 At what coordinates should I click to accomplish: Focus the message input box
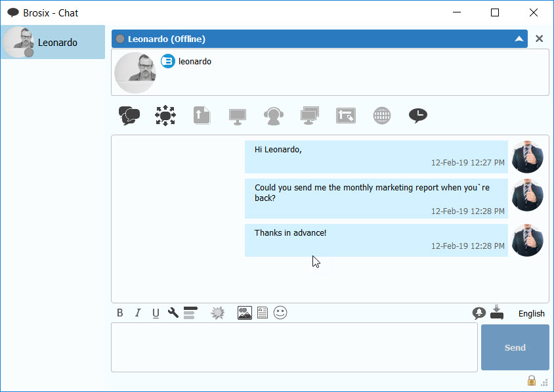pyautogui.click(x=294, y=347)
